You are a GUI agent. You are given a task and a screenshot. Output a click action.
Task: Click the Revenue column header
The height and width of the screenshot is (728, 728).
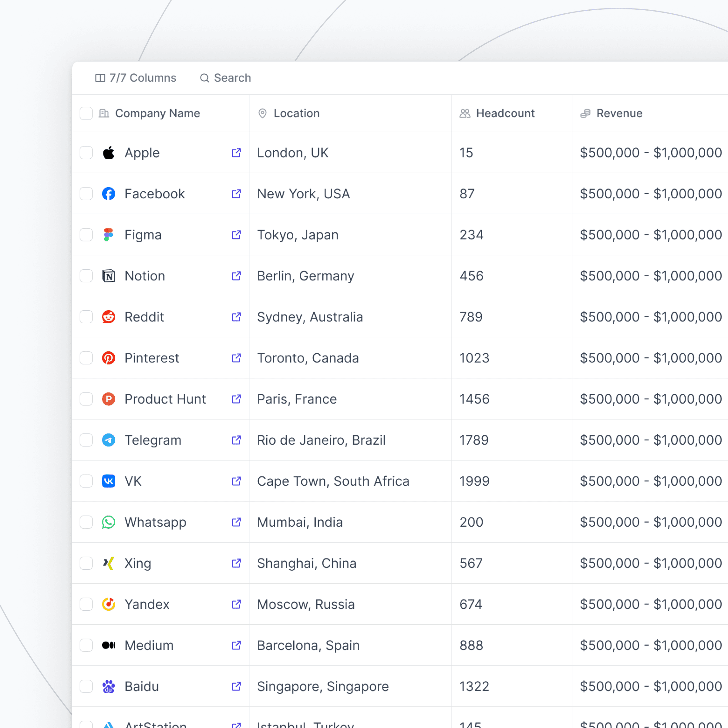pos(619,113)
